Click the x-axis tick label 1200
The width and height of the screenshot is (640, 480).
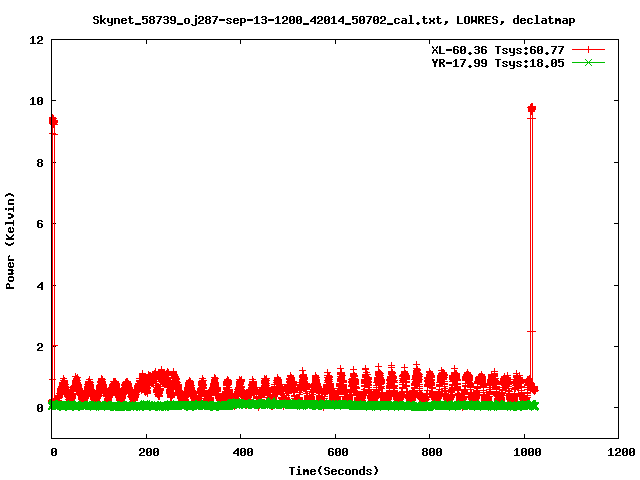(x=618, y=453)
